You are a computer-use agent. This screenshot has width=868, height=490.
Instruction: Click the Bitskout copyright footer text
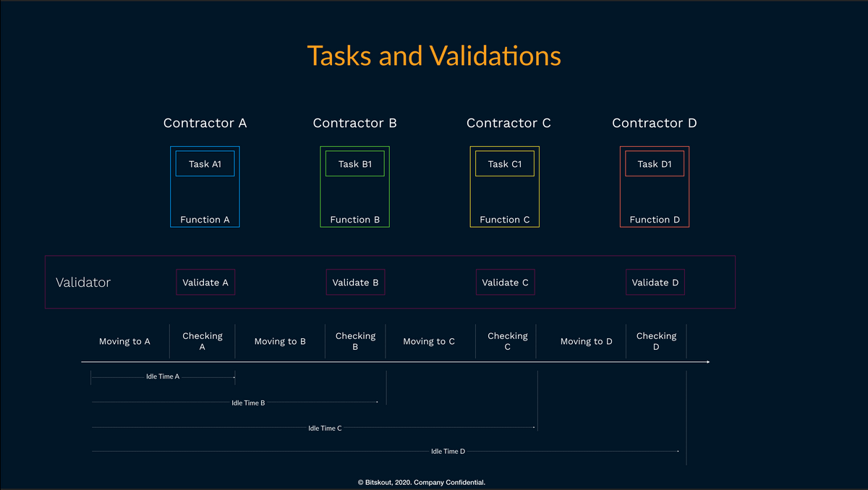click(432, 482)
